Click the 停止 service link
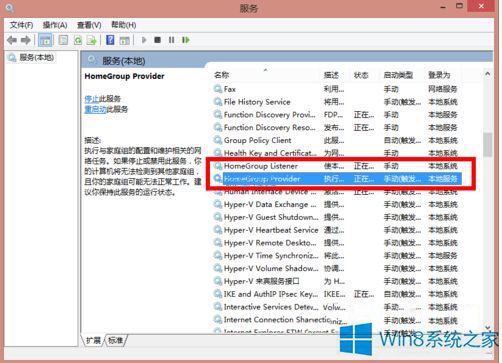This screenshot has height=363, width=502. [x=92, y=99]
